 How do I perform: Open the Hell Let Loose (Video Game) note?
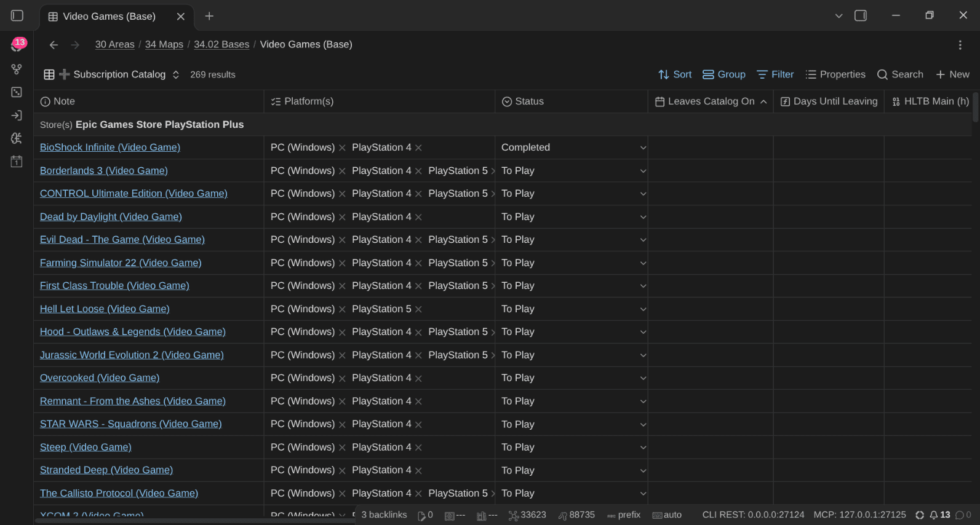pyautogui.click(x=105, y=309)
